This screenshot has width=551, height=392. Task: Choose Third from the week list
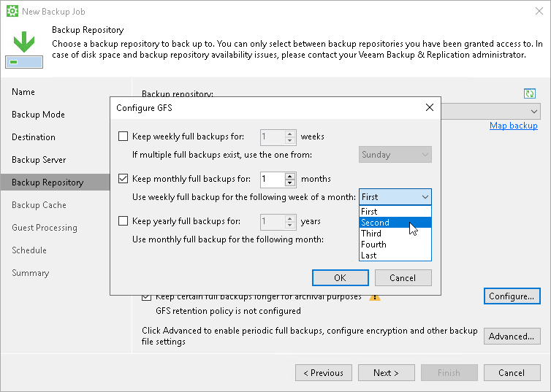coord(395,234)
